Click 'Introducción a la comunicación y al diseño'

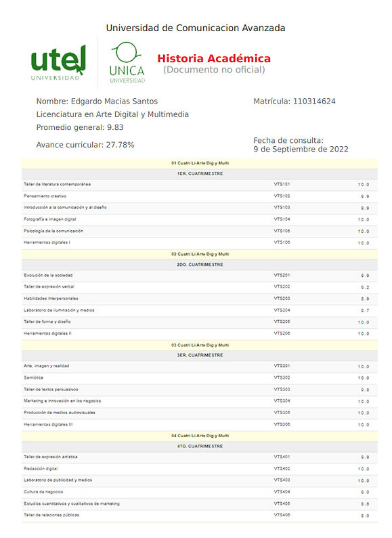(65, 208)
